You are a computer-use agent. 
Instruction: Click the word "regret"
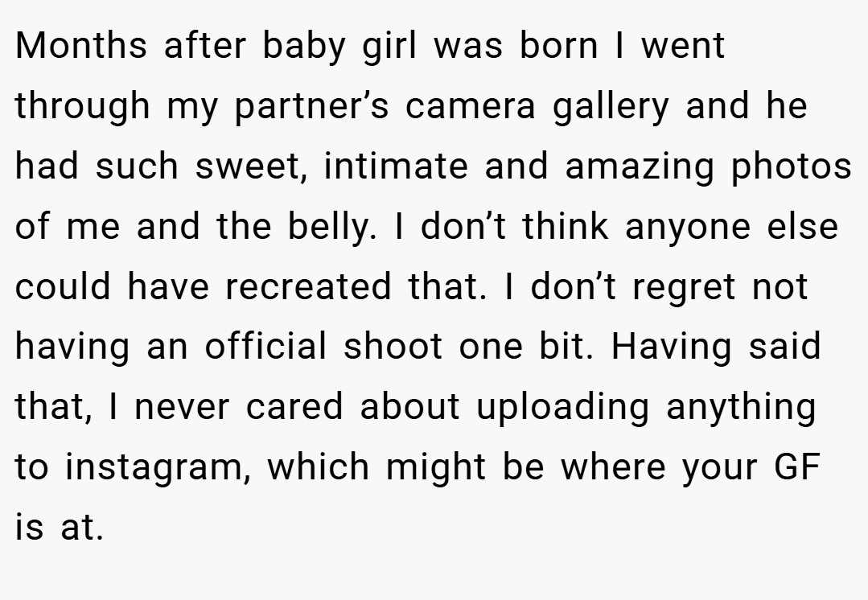(684, 288)
